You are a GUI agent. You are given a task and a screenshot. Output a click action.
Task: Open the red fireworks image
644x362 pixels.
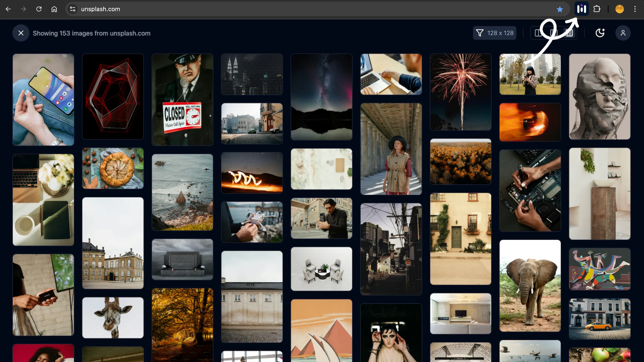[460, 92]
